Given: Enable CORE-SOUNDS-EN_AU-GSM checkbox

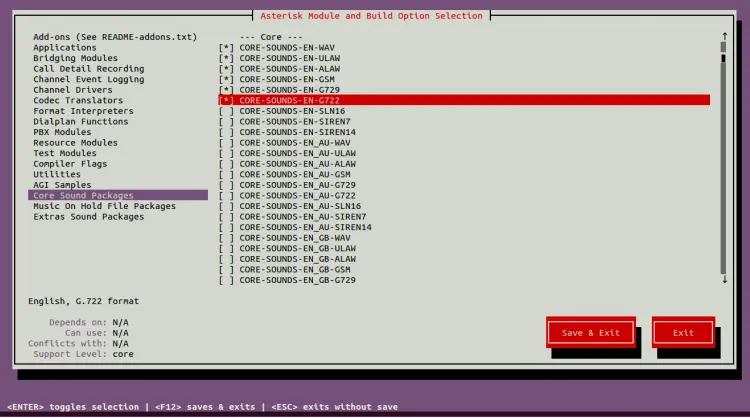Looking at the screenshot, I should click(x=226, y=174).
